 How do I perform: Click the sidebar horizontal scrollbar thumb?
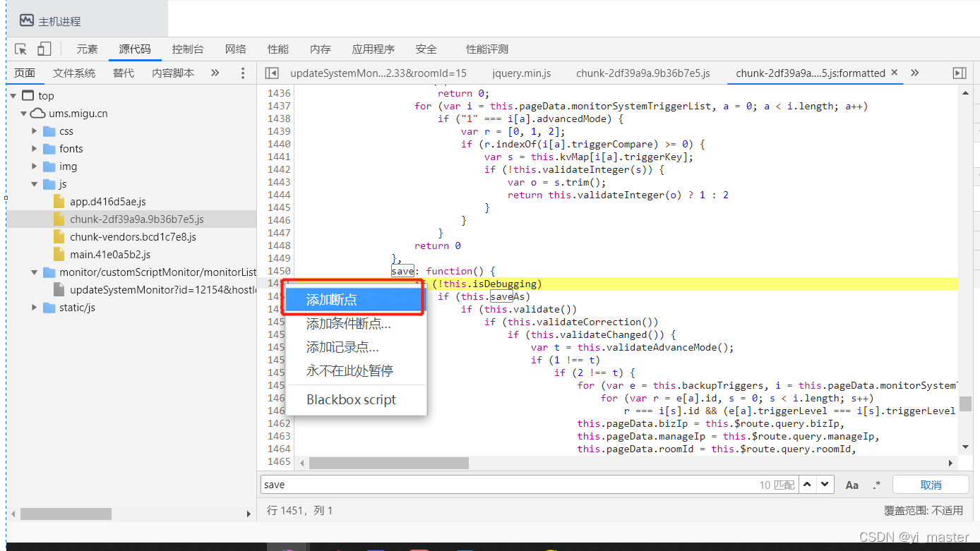click(x=66, y=514)
